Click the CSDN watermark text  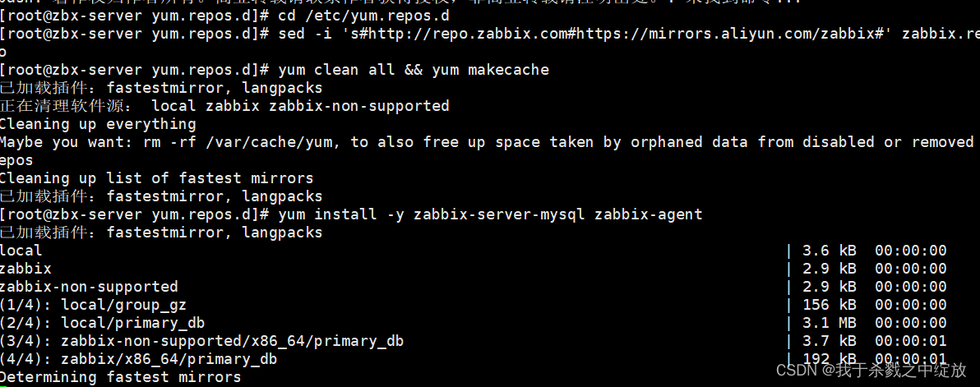click(x=871, y=370)
